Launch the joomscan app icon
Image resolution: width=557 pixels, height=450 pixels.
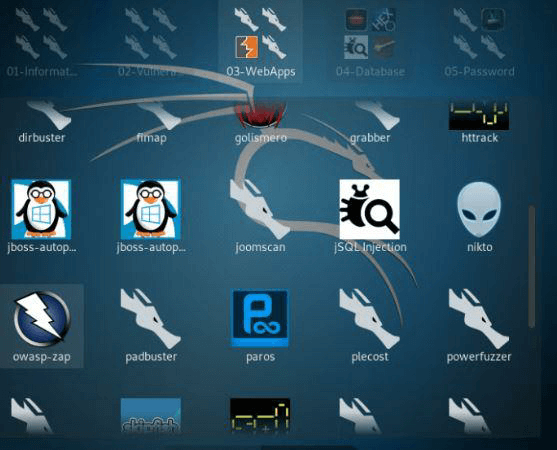pos(260,209)
